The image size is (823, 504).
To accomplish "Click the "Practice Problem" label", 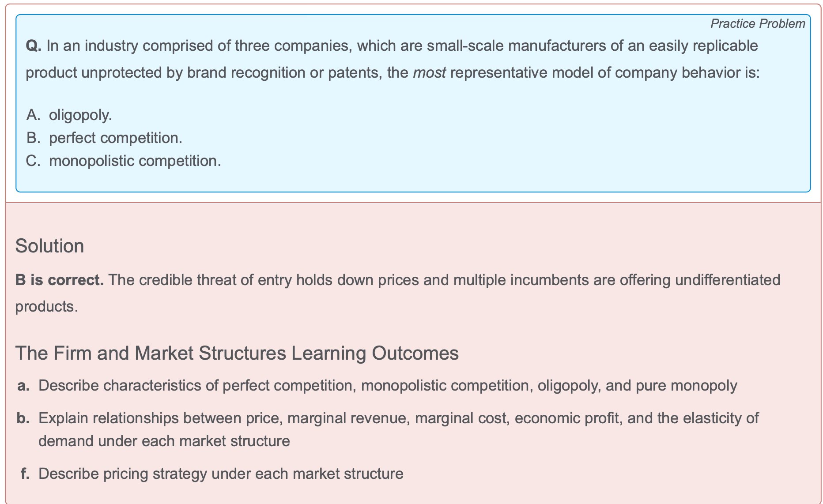I will [757, 24].
